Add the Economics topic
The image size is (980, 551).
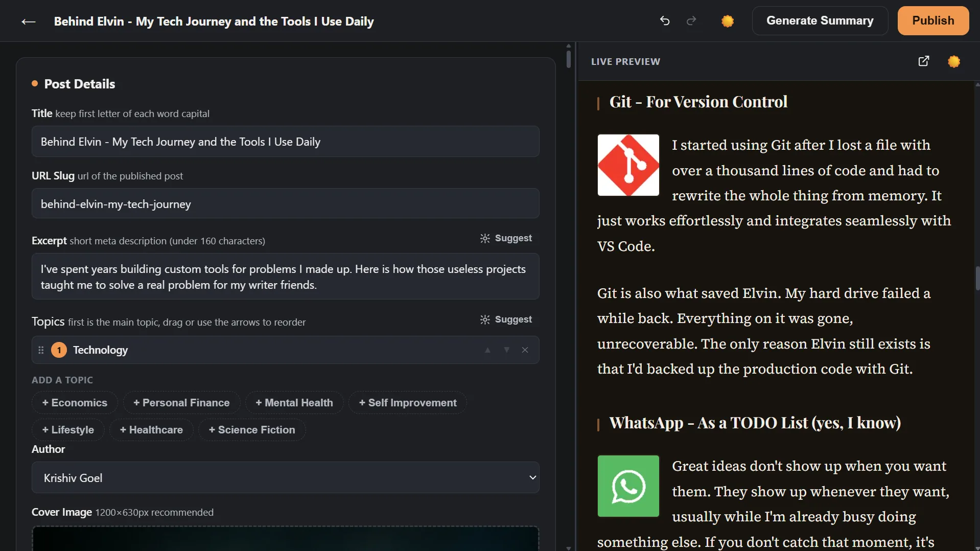coord(75,403)
